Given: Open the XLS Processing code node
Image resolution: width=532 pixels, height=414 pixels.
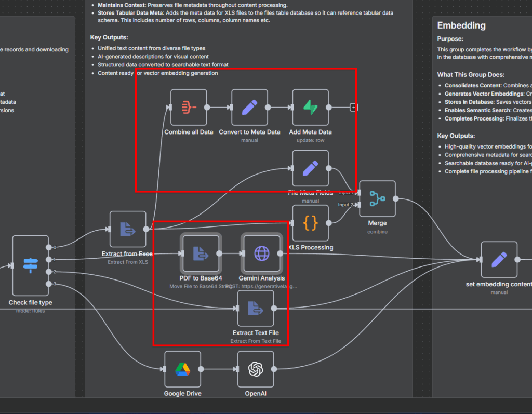Looking at the screenshot, I should point(310,223).
